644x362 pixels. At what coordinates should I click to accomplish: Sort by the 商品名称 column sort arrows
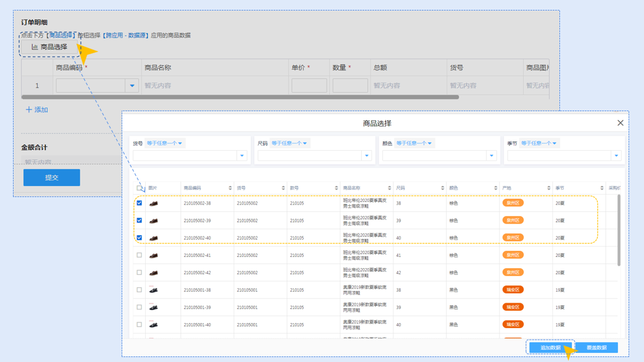(x=390, y=188)
